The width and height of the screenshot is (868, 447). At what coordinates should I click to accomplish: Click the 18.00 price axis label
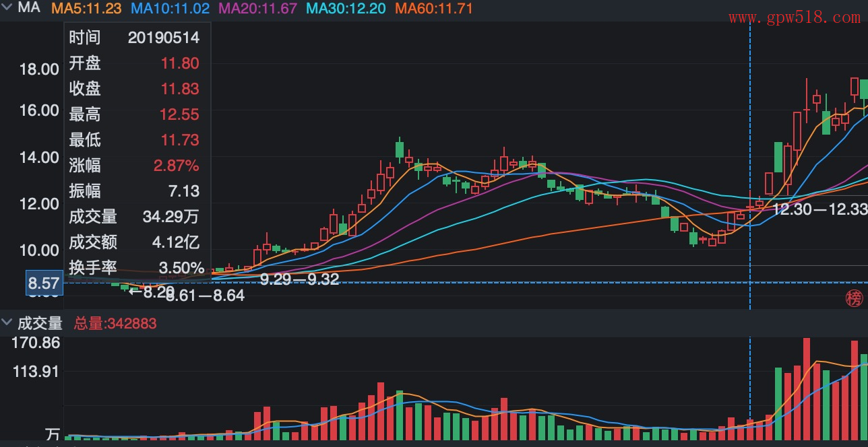[39, 69]
